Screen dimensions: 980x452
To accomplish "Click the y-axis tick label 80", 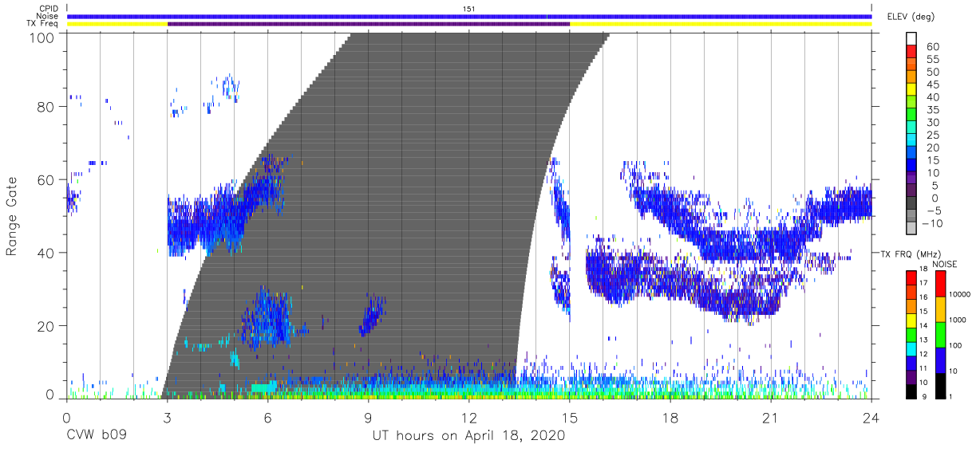I will tap(47, 106).
